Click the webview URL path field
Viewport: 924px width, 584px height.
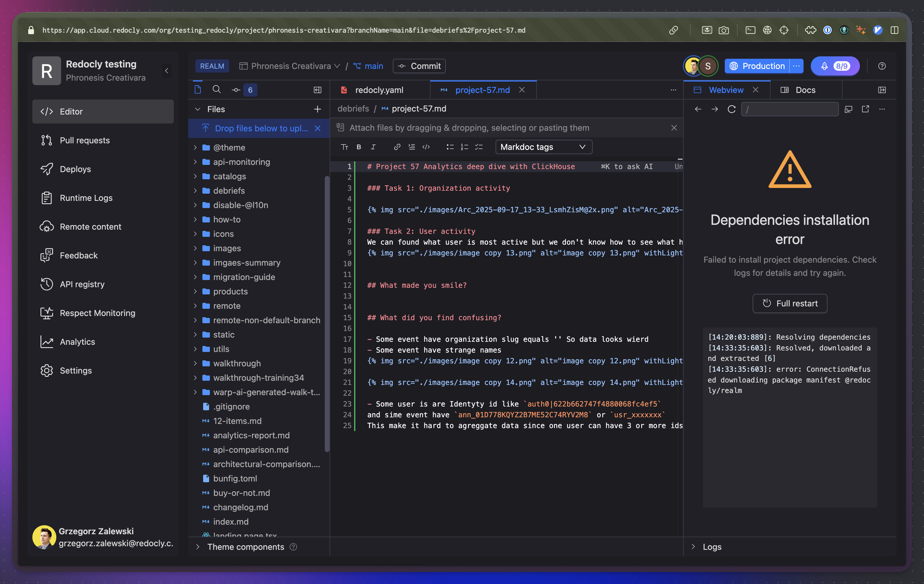coord(790,109)
